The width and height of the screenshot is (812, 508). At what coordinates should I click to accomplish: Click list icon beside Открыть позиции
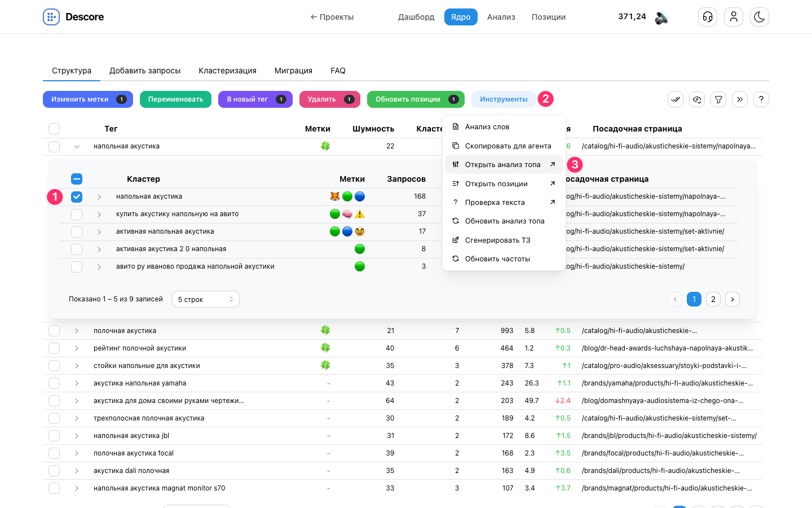456,183
